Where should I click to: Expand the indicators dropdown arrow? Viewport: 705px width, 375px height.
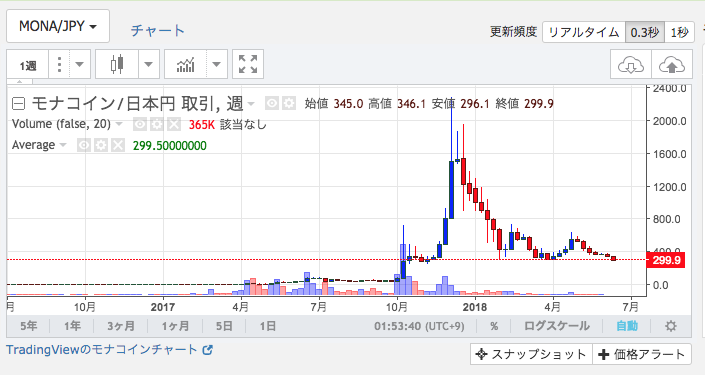point(217,65)
